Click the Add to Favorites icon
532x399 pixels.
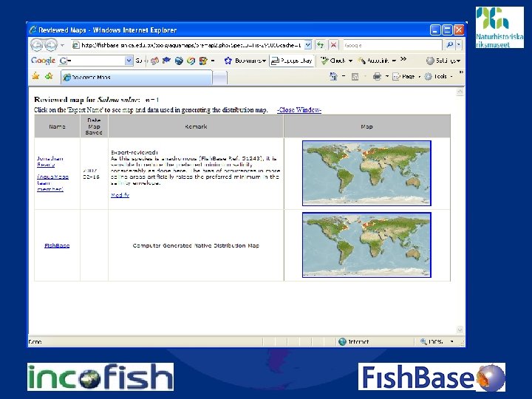50,76
